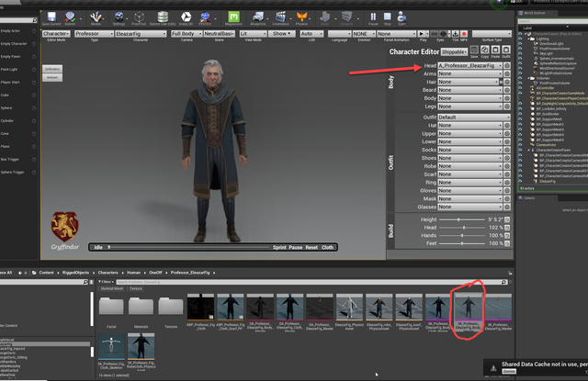Open the Settings toolbar icon
Viewport: 588px width, 381px height.
point(119,17)
